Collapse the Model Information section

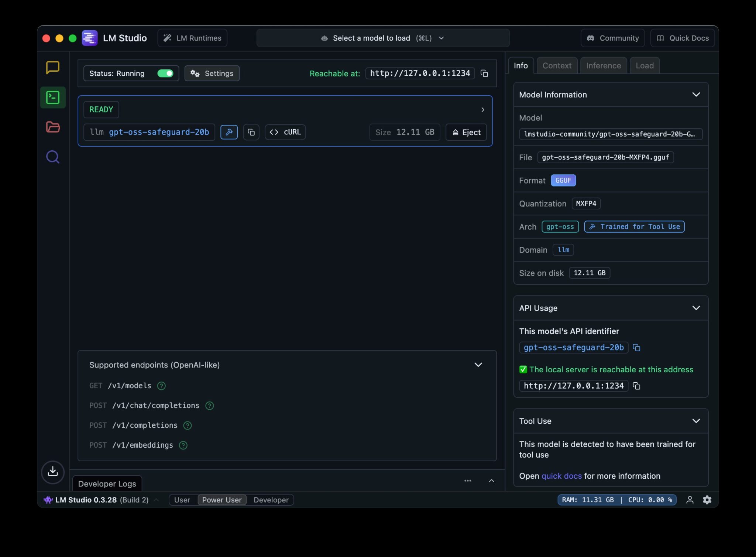pos(697,95)
